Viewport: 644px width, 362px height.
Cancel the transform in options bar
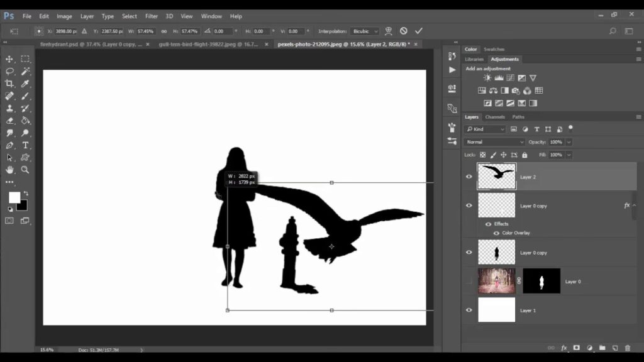(x=404, y=31)
